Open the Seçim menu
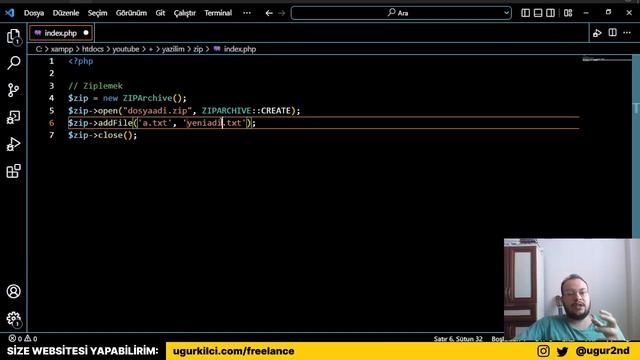 [98, 13]
